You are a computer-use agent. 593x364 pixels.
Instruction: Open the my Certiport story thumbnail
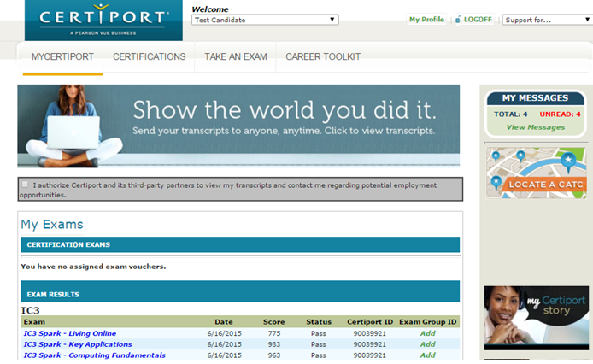click(536, 318)
